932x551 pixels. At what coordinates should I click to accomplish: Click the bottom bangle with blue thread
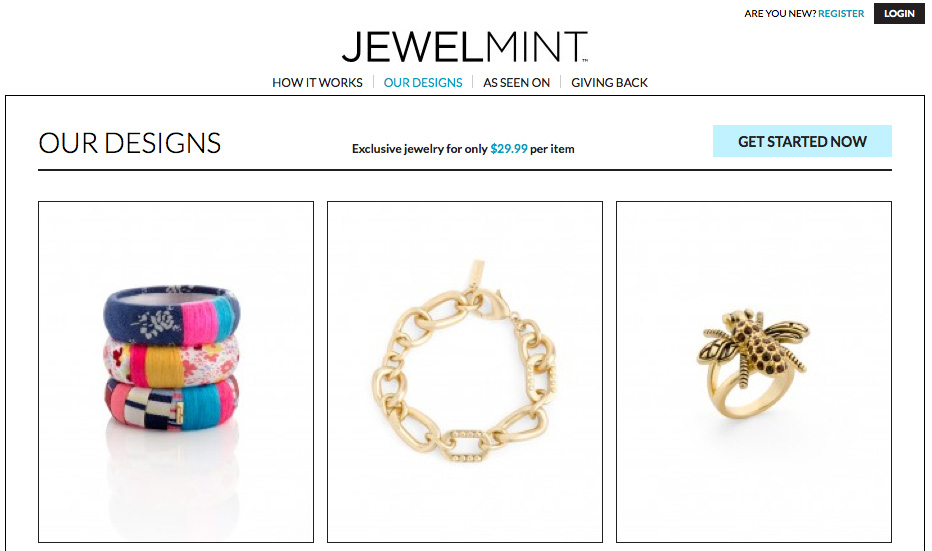172,402
